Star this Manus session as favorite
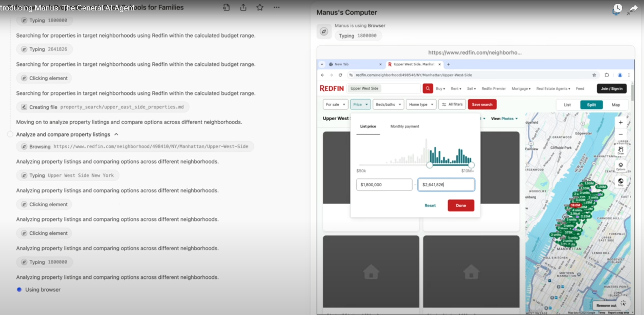Screen dimensions: 644x315 tap(260, 7)
